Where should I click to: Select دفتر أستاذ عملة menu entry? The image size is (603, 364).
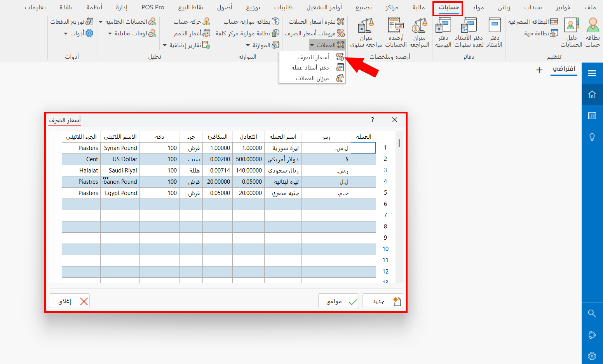coord(312,68)
